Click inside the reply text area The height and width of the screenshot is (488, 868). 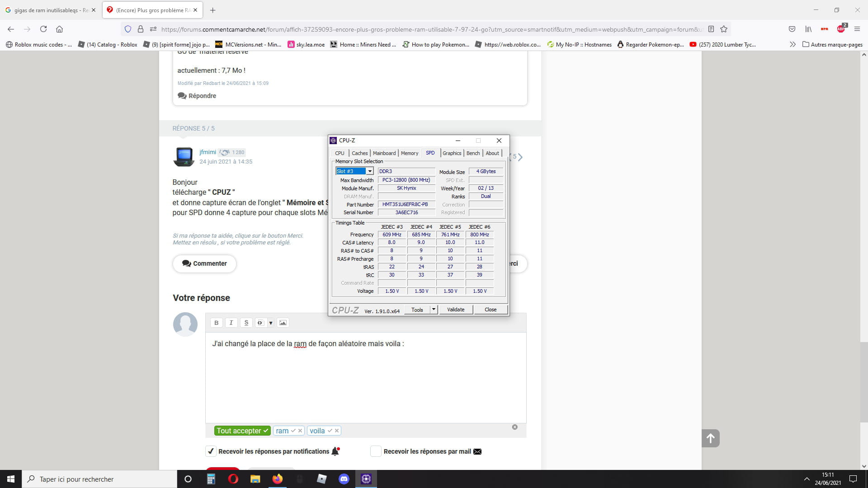[x=365, y=377]
